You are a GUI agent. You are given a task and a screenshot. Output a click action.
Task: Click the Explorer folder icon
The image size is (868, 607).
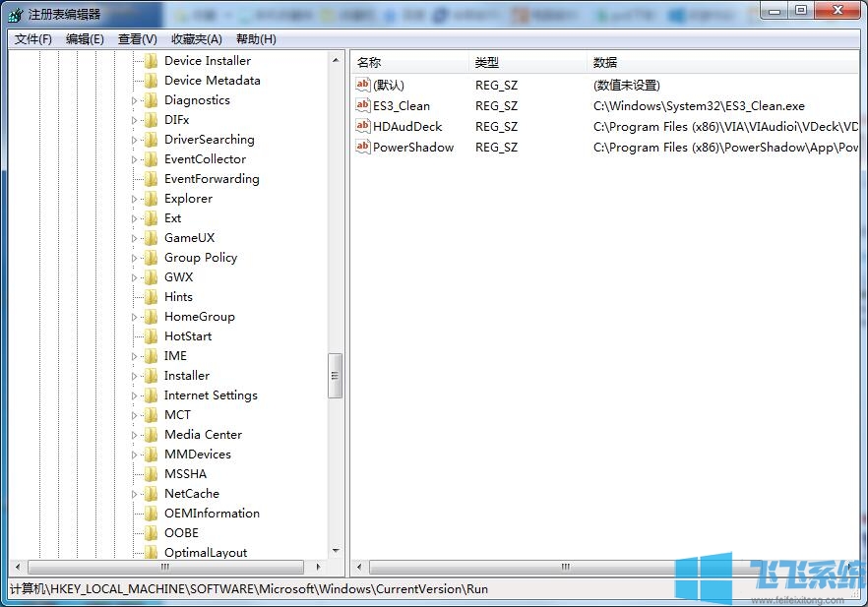click(x=149, y=198)
